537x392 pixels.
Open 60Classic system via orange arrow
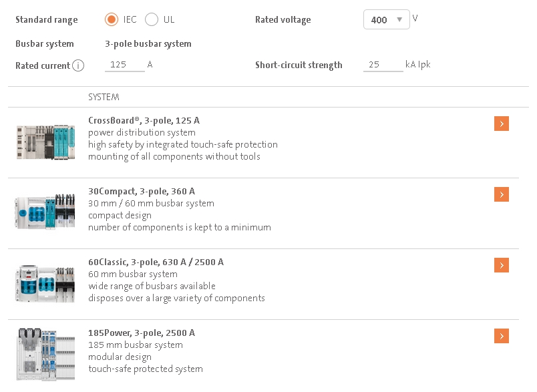coord(502,265)
